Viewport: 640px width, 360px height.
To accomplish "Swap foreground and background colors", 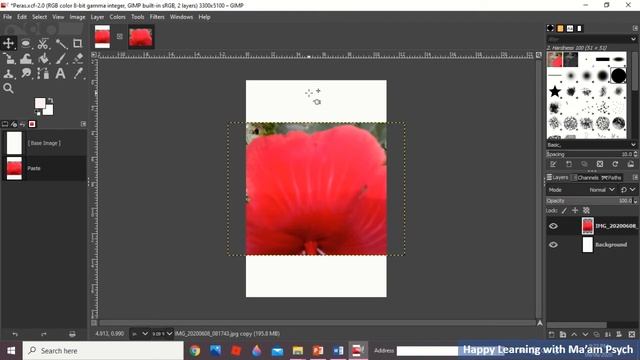I will pos(51,100).
